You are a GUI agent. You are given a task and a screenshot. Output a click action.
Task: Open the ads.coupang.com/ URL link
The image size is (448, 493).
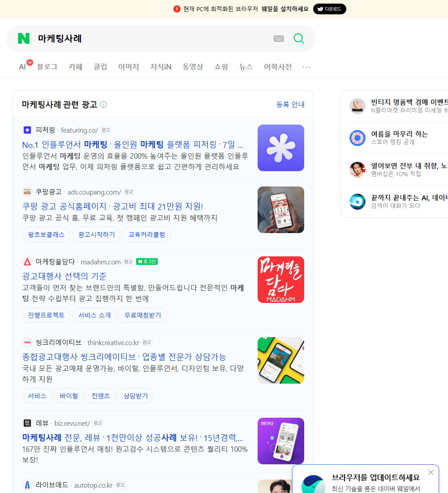pyautogui.click(x=95, y=192)
